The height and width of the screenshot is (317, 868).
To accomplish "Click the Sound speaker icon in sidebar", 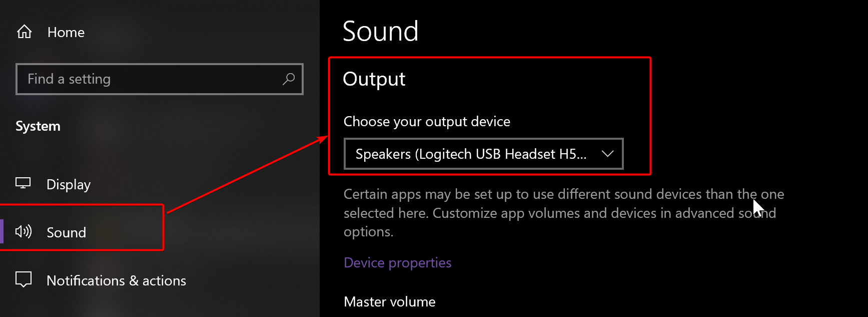I will pyautogui.click(x=24, y=231).
